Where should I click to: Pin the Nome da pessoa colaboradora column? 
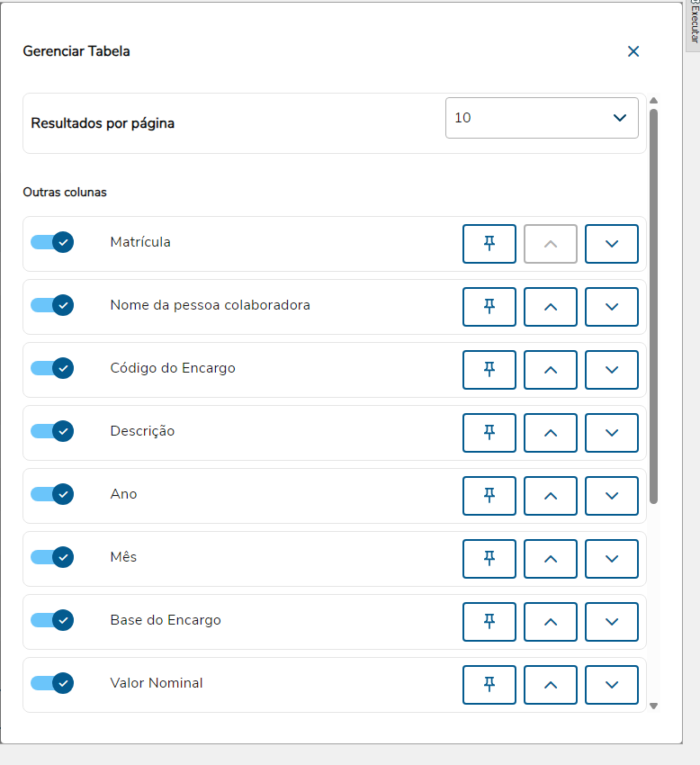(x=489, y=307)
